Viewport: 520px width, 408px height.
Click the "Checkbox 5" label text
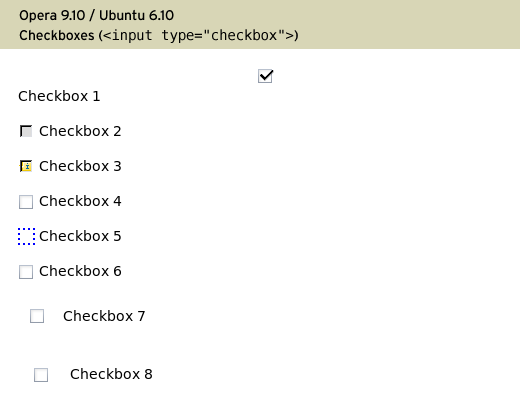coord(80,236)
